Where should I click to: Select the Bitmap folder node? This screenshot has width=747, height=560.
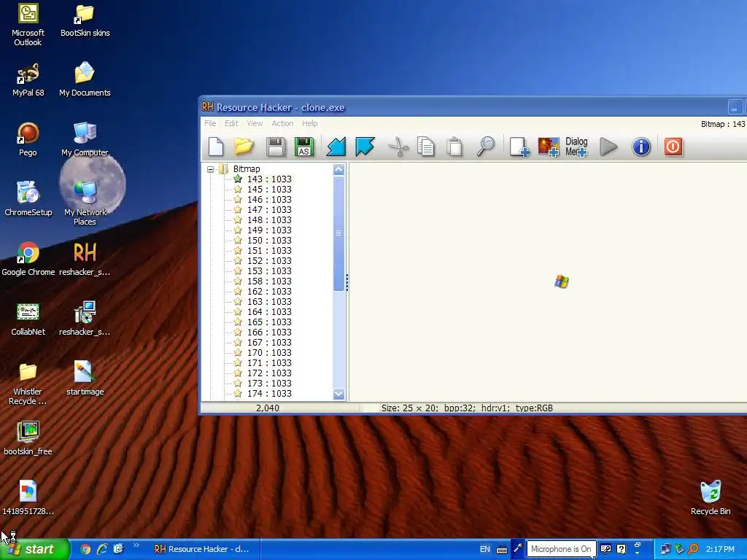[247, 169]
